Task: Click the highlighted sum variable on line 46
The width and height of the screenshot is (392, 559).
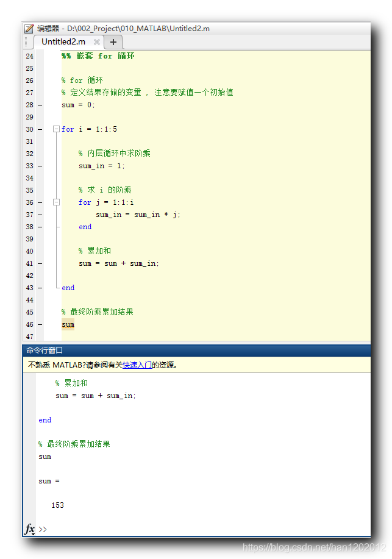Action: (68, 324)
